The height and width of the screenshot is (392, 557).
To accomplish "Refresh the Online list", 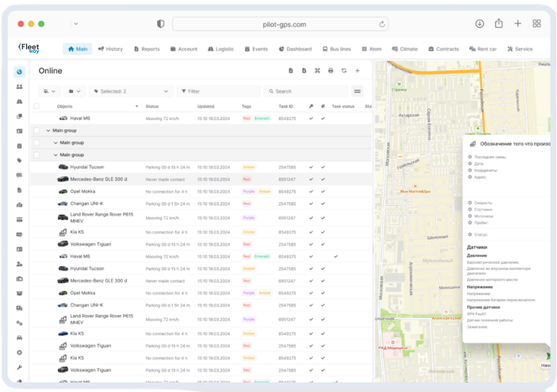I will pos(344,71).
